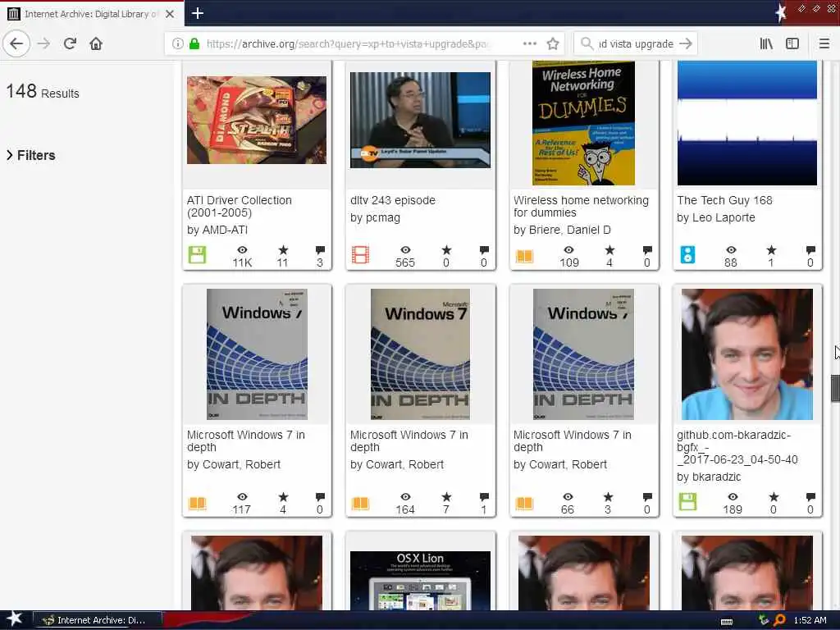Open OS X Lion thumbnail in bottom row
Viewport: 840px width, 630px height.
pos(420,581)
